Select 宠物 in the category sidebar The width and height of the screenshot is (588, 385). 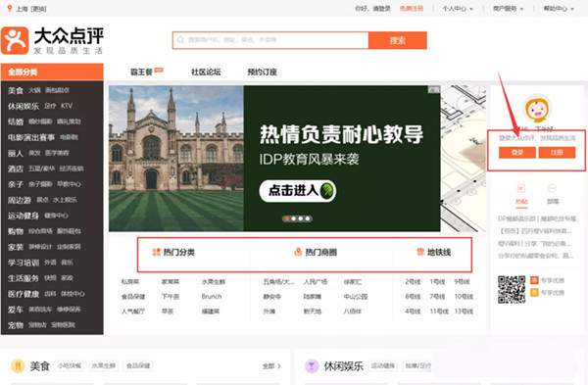point(16,325)
